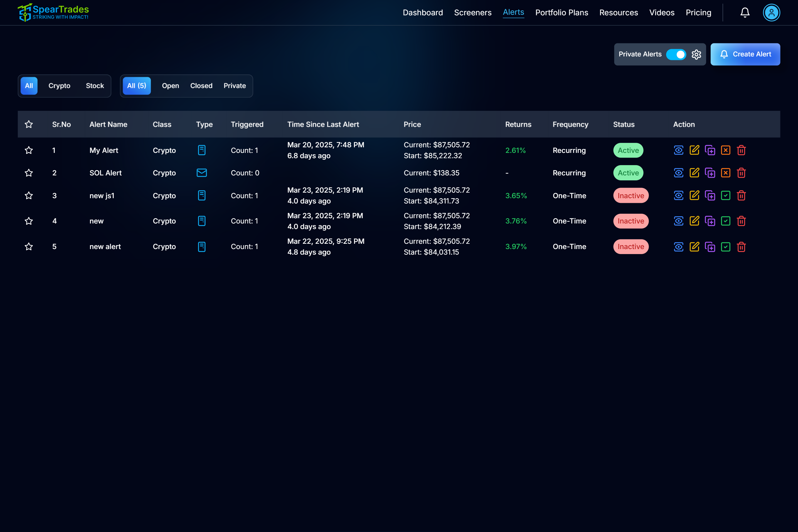
Task: Click the email type icon on SOL Alert row
Action: [202, 173]
